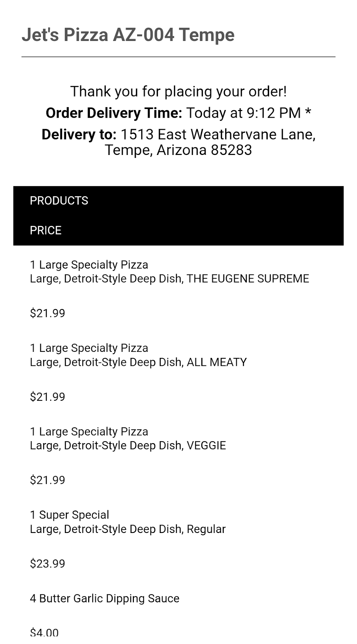Viewport: 357px width, 644px height.
Task: Click the ALL MEATY pizza's $21.99 price
Action: 47,397
